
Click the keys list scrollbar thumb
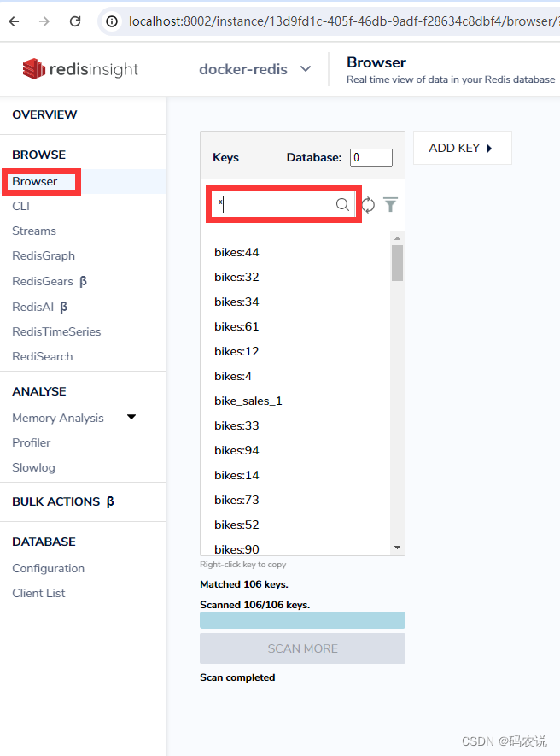pyautogui.click(x=397, y=263)
